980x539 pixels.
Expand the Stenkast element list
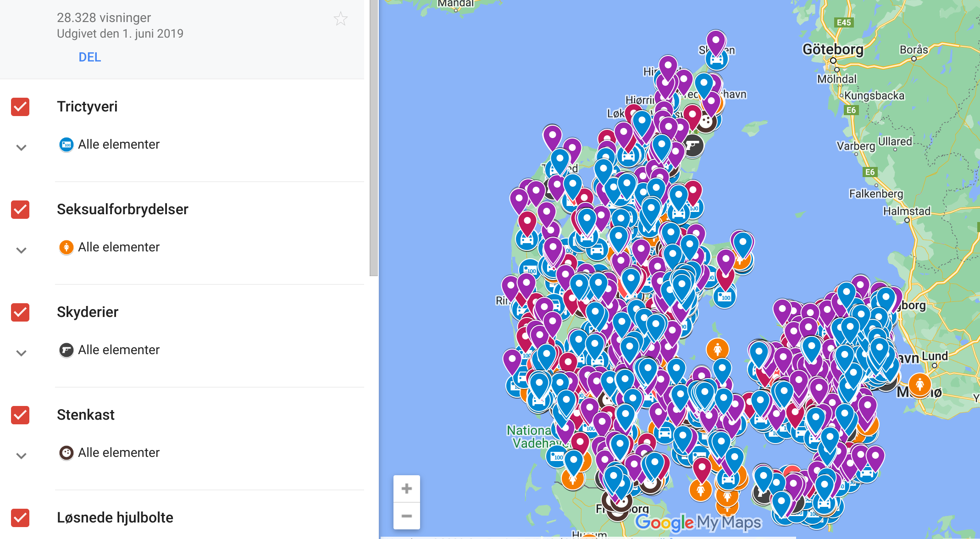click(x=21, y=456)
